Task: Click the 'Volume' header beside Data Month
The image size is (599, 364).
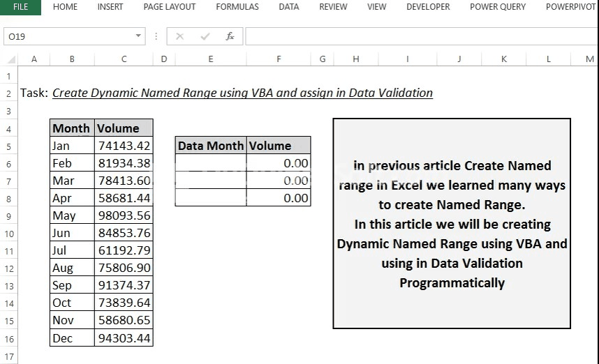Action: coord(279,146)
